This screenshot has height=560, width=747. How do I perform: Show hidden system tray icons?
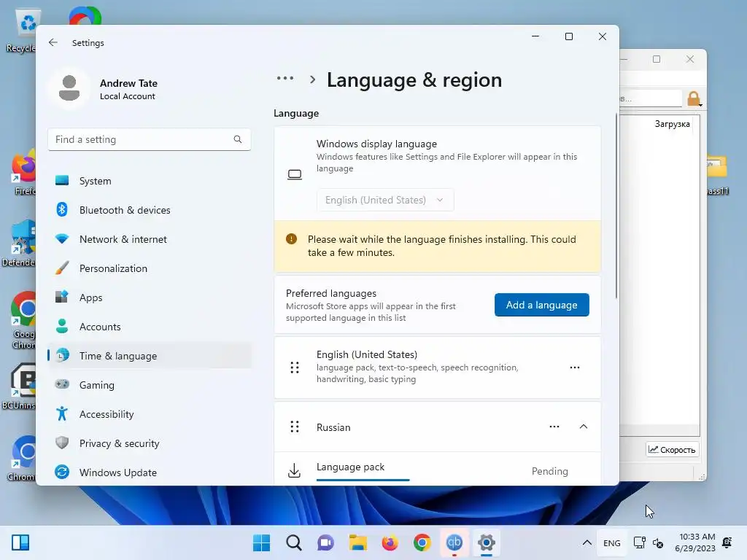point(587,542)
